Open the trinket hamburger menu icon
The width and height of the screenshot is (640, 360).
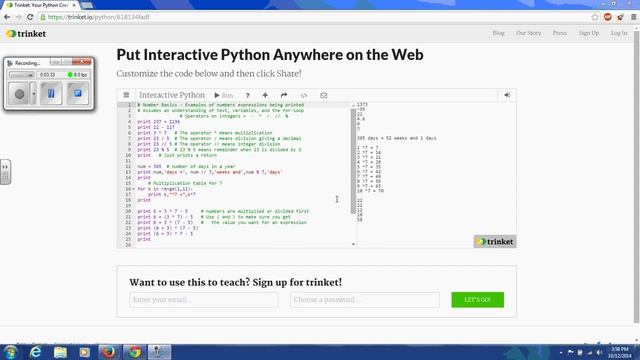pyautogui.click(x=126, y=95)
